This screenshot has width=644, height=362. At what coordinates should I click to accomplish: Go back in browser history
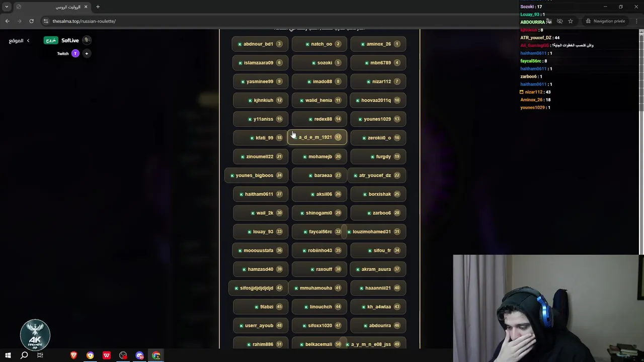(7, 21)
